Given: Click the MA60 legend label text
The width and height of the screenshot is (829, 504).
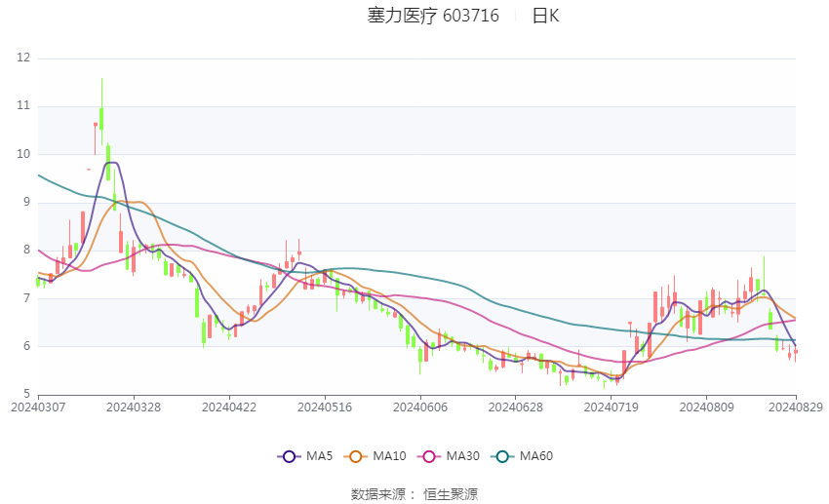Looking at the screenshot, I should pyautogui.click(x=535, y=456).
